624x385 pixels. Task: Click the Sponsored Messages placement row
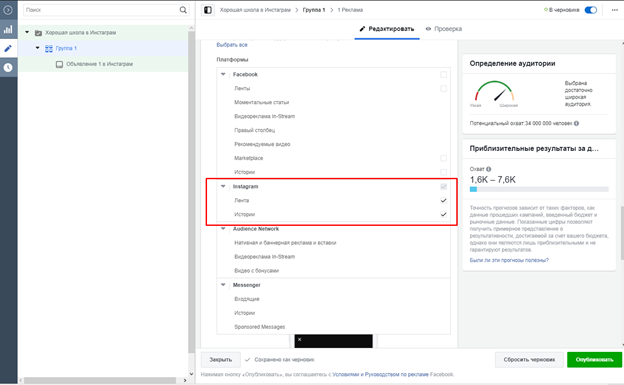coord(333,327)
